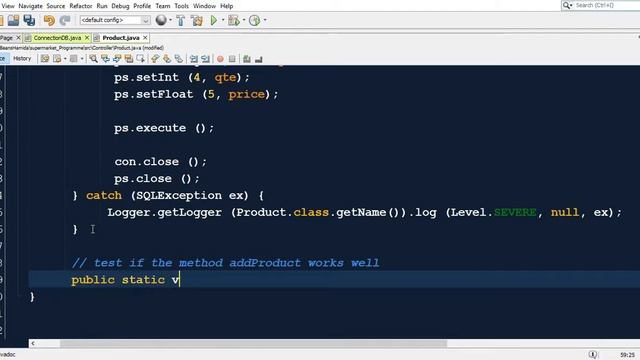Open the Team menu
640x360 pixels.
coord(162,6)
